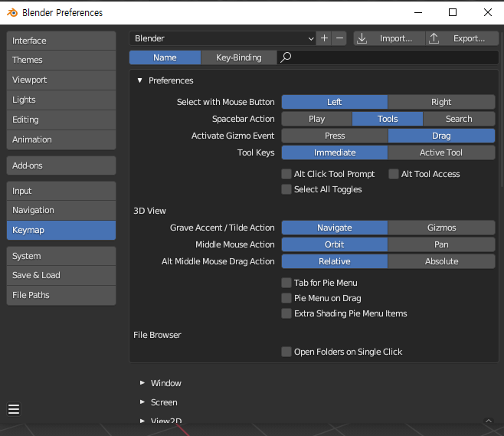The width and height of the screenshot is (504, 436).
Task: Open the File Paths preferences tab
Action: pyautogui.click(x=61, y=295)
